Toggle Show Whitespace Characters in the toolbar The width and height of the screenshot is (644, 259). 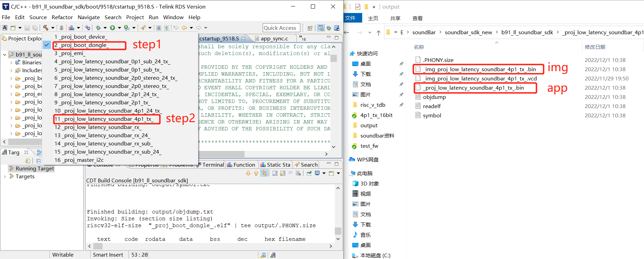(166, 28)
